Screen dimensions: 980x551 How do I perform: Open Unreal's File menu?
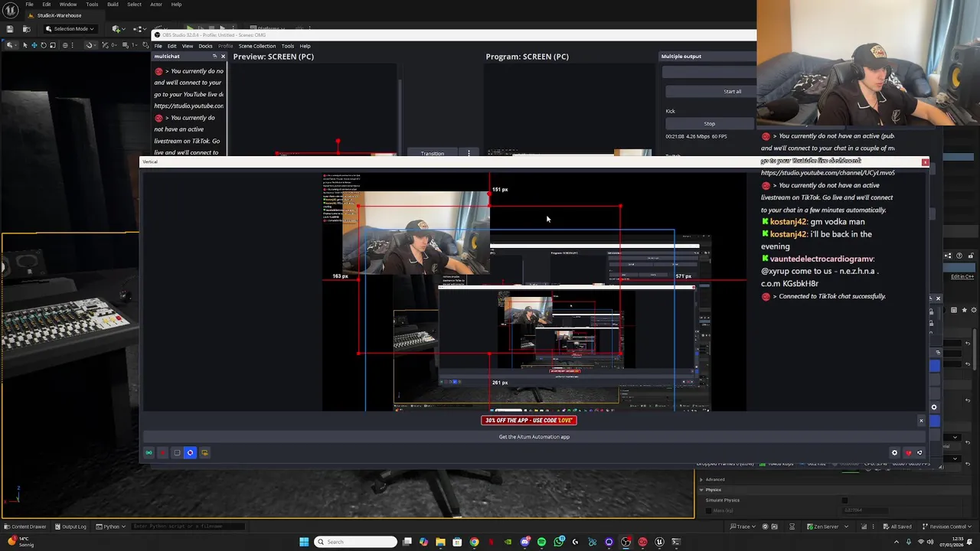pos(29,5)
